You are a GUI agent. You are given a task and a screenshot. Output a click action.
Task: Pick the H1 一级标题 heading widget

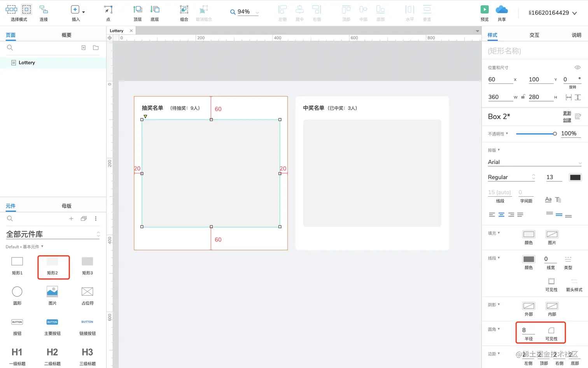coord(17,357)
